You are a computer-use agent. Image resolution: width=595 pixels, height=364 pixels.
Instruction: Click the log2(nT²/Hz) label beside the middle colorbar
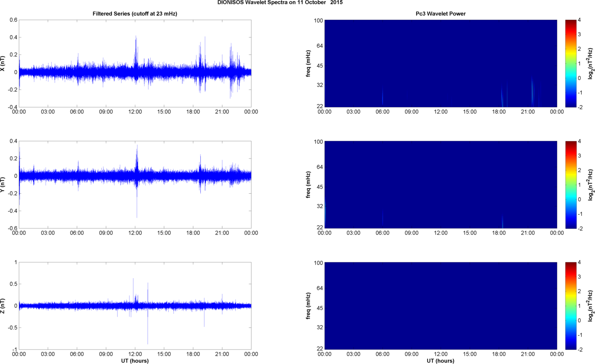click(591, 185)
